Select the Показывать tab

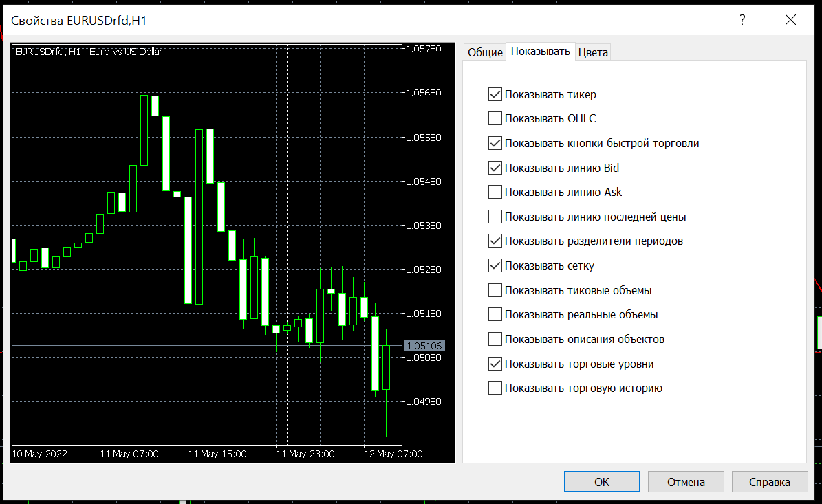click(541, 52)
